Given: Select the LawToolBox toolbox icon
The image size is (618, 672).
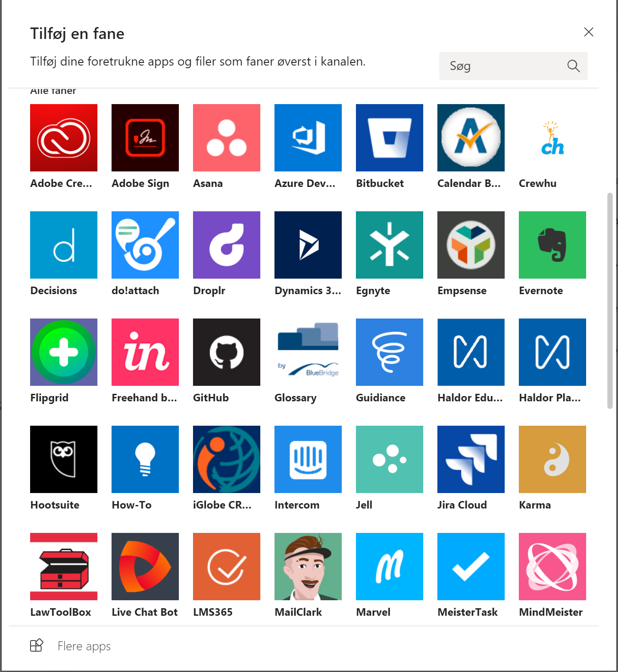Looking at the screenshot, I should tap(64, 567).
